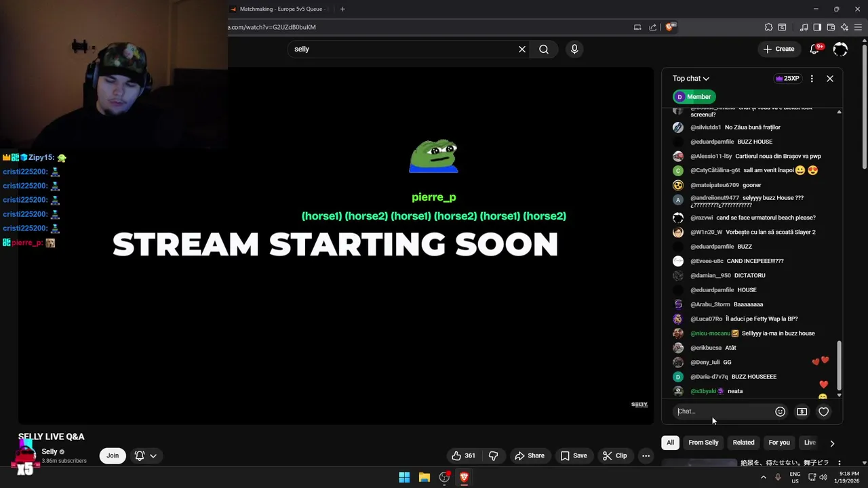
Task: Open Brave browser taskbar icon
Action: click(x=464, y=477)
